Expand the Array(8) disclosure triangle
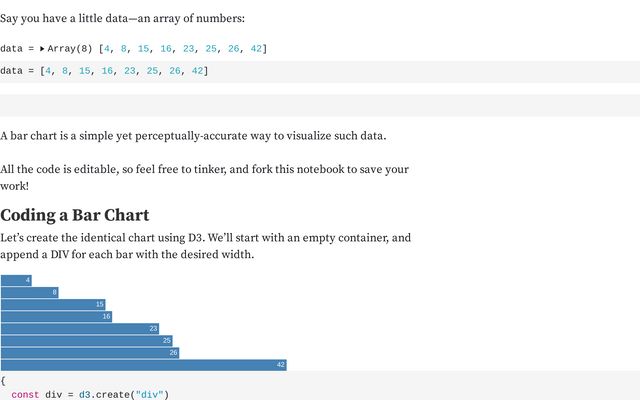640x400 pixels. pos(42,48)
